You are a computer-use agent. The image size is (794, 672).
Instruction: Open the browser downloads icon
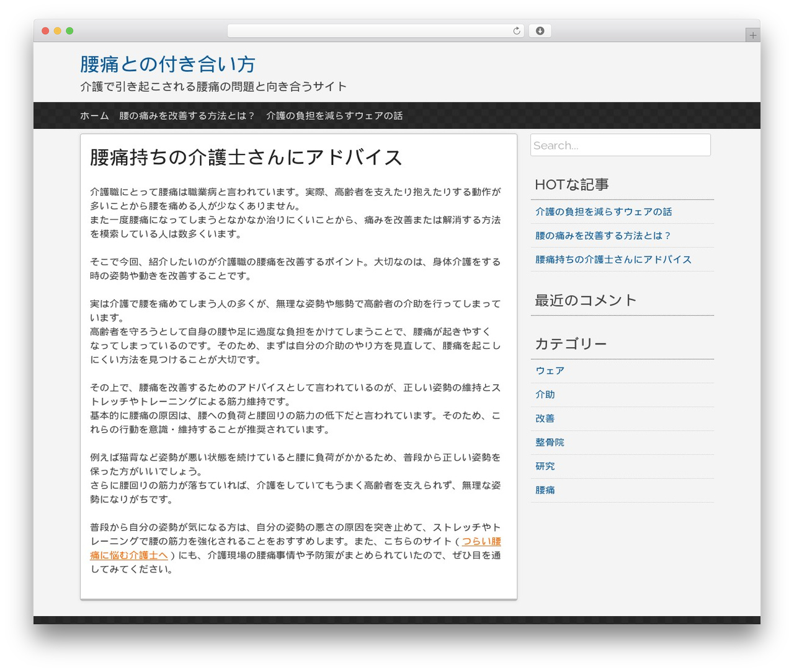(540, 31)
